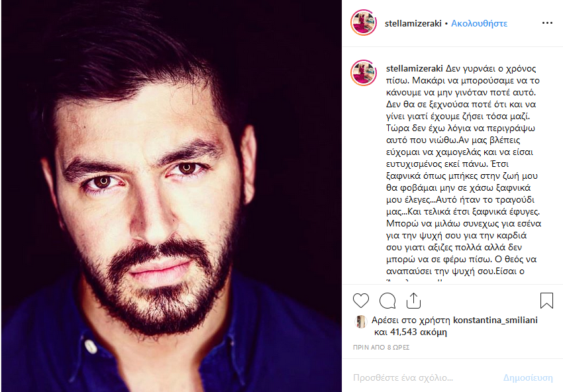This screenshot has height=392, width=563.
Task: Follow stellamizeraki via Ακολουθήστε link
Action: pos(479,23)
